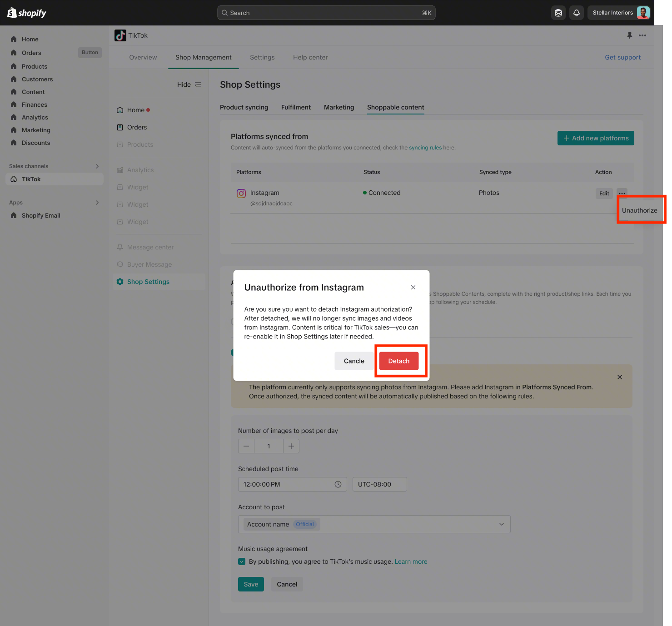Viewport: 672px width, 626px height.
Task: Toggle the music usage agreement checkbox
Action: (x=242, y=561)
